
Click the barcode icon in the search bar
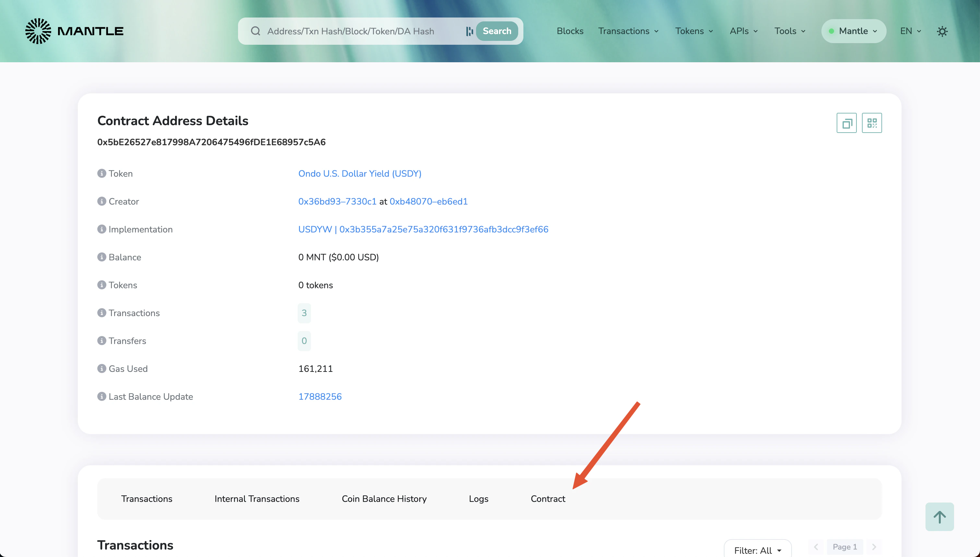point(469,31)
